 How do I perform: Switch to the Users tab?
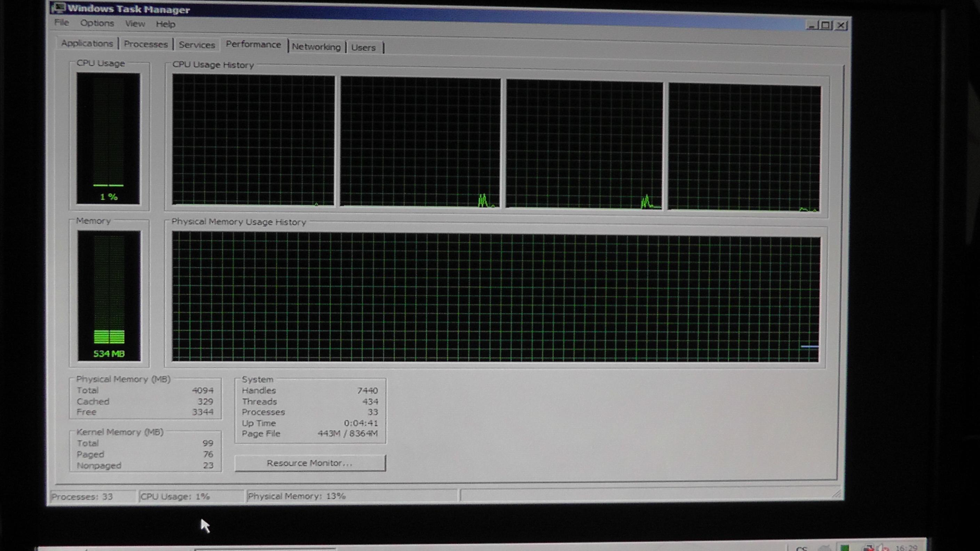click(x=363, y=48)
